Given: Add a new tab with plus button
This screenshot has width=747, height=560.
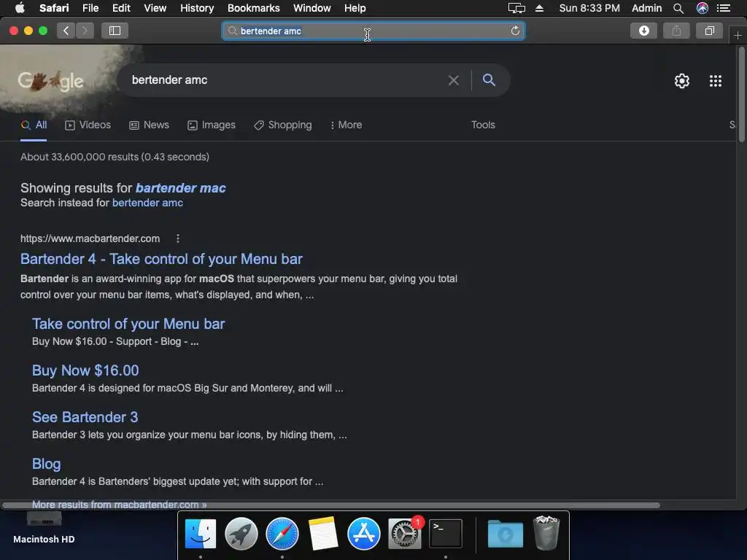Looking at the screenshot, I should click(738, 35).
